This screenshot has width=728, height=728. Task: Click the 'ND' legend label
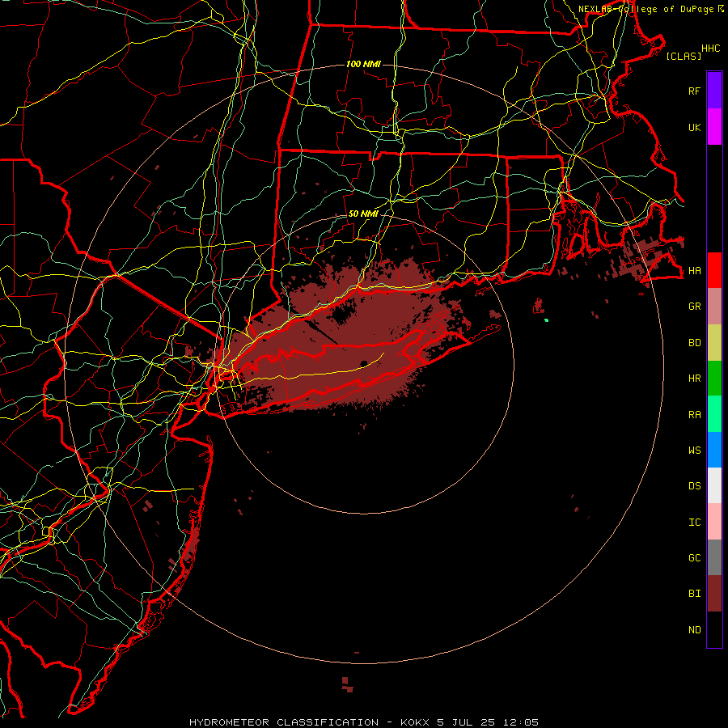point(695,630)
